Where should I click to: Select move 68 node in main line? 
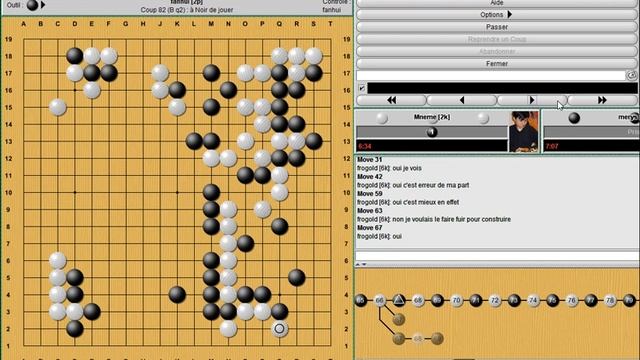(418, 300)
